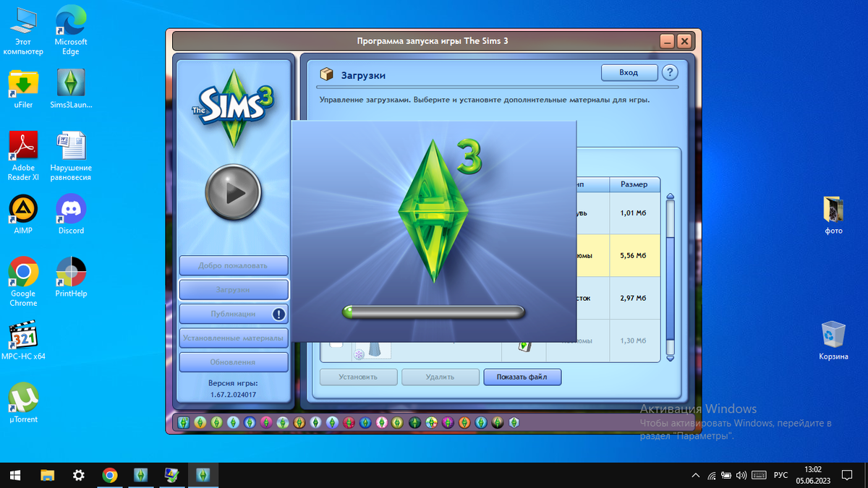Viewport: 868px width, 488px height.
Task: Open the Windows Start menu
Action: tap(15, 475)
